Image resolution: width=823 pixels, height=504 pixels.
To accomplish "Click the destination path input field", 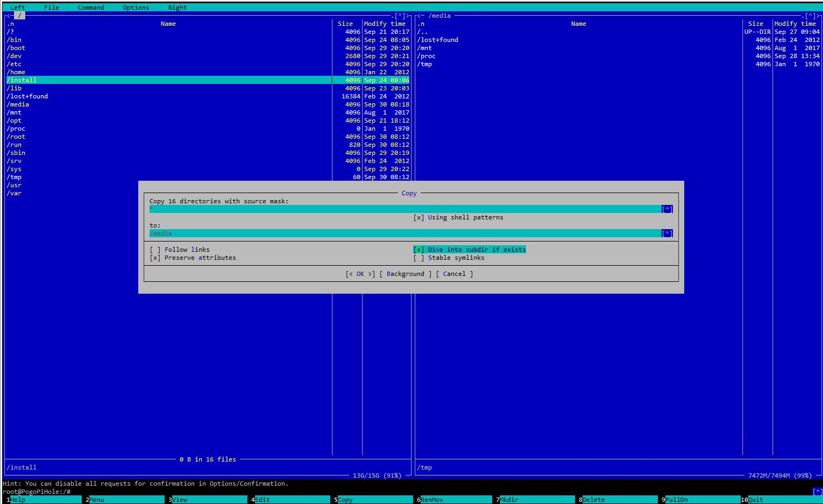I will [x=403, y=233].
